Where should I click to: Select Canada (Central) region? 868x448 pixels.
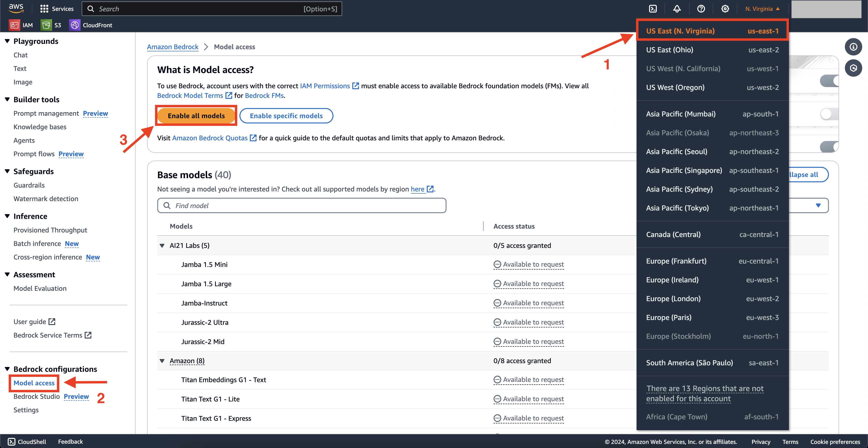[x=712, y=234]
